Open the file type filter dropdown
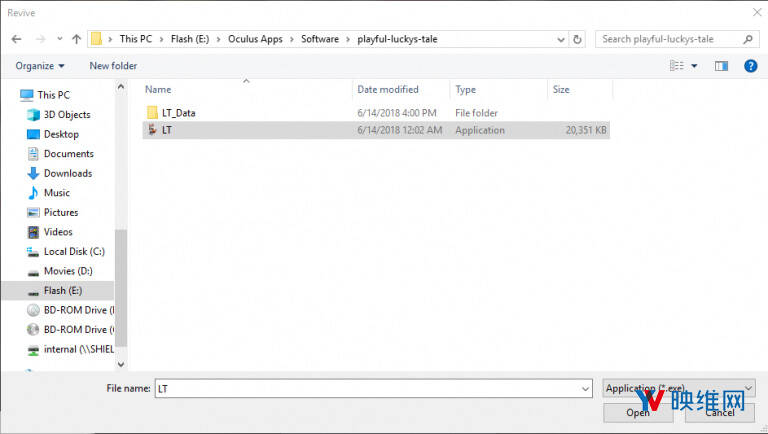The image size is (768, 434). (x=679, y=387)
